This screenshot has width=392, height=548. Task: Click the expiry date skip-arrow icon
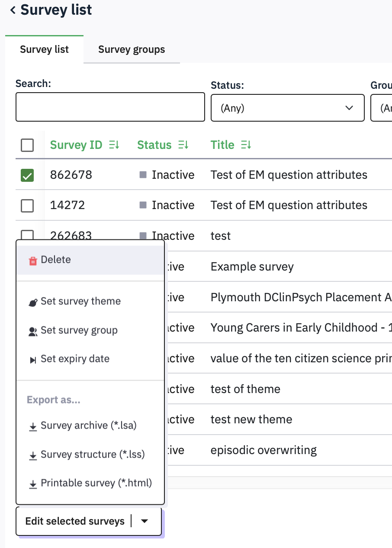click(33, 360)
